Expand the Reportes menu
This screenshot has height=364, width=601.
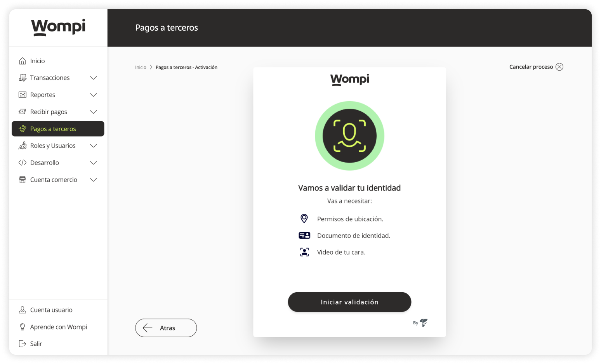(93, 95)
